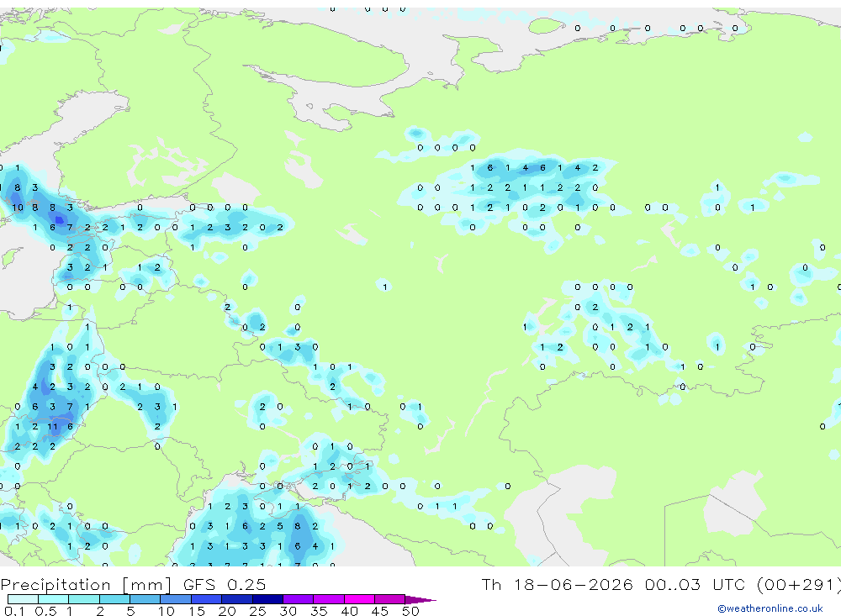Click the legend label "45"
This screenshot has height=616, width=841.
pos(380,611)
